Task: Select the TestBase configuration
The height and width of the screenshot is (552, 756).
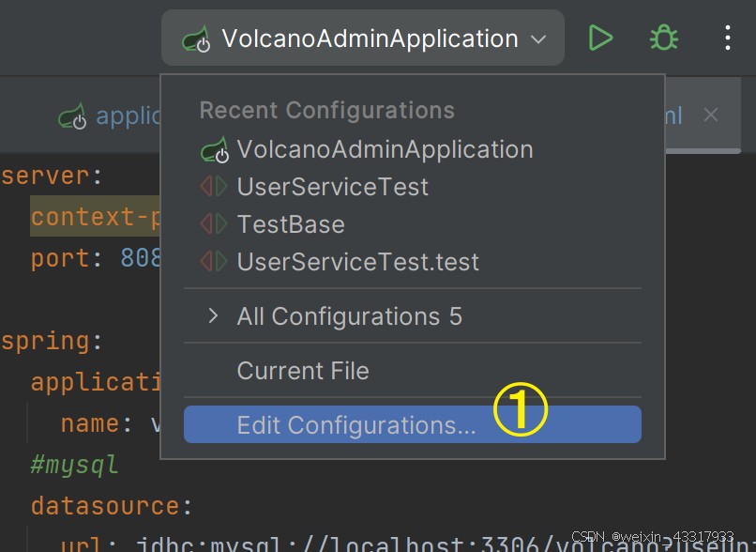Action: [x=291, y=224]
